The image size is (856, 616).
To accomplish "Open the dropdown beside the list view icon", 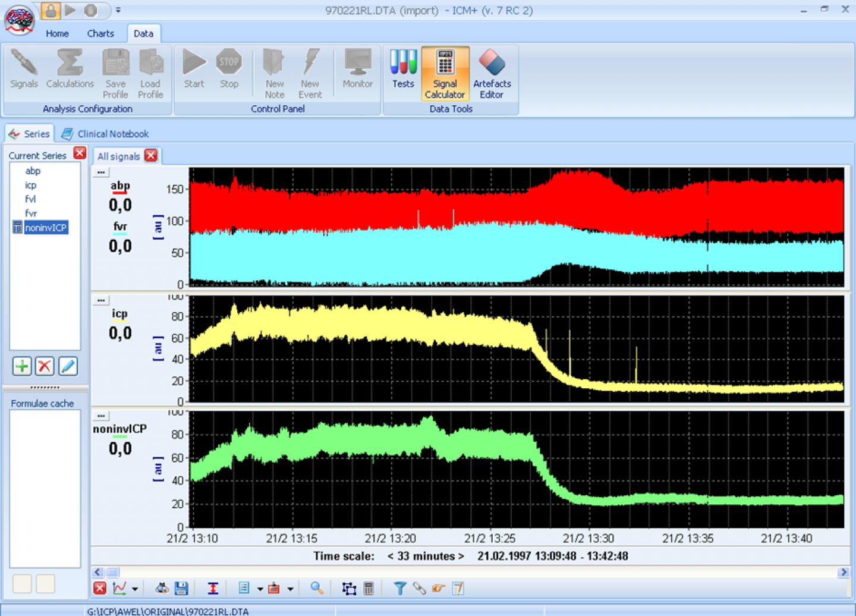I will tap(260, 588).
